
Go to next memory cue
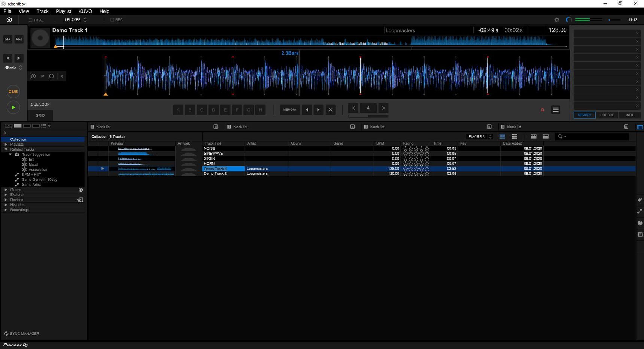tap(318, 110)
